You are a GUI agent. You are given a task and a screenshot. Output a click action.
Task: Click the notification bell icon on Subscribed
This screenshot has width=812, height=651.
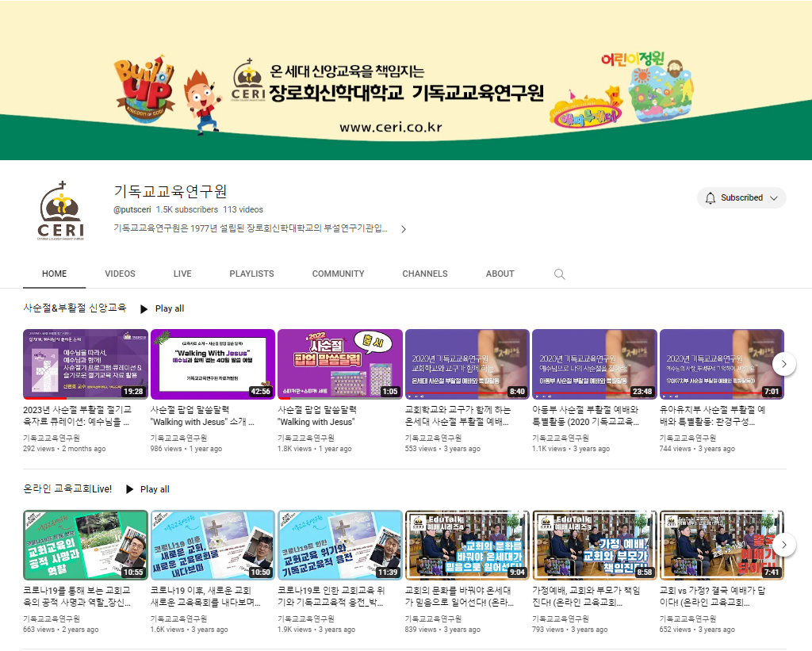[710, 198]
